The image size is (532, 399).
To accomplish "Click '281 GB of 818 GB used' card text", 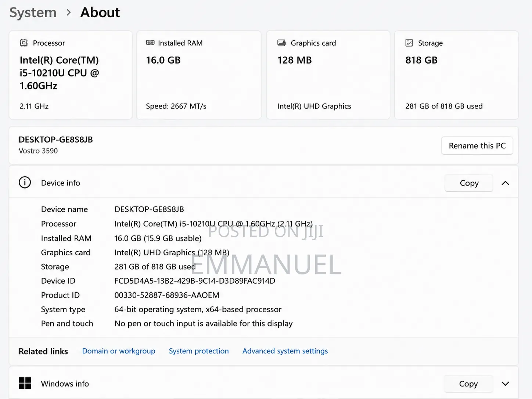I will pyautogui.click(x=444, y=106).
